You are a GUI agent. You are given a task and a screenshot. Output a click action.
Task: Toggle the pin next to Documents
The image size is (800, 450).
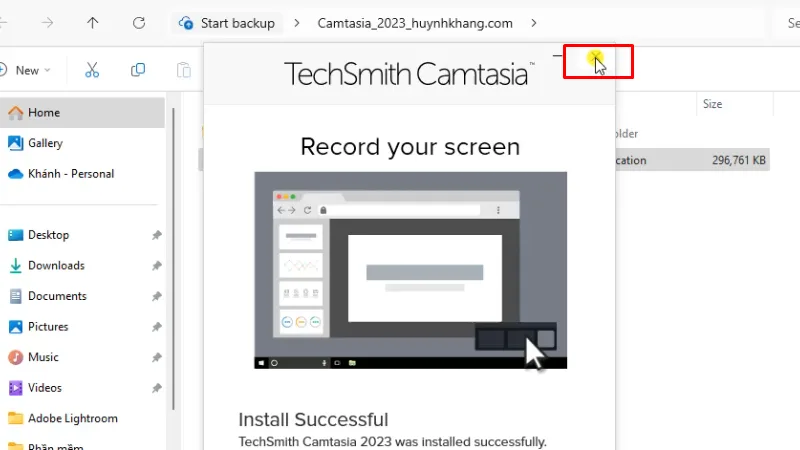pyautogui.click(x=156, y=297)
